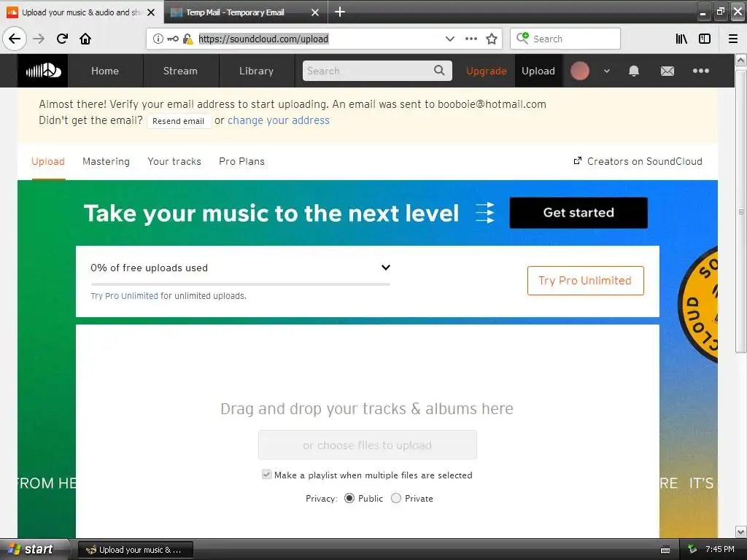Click or choose files to upload button

tap(368, 445)
